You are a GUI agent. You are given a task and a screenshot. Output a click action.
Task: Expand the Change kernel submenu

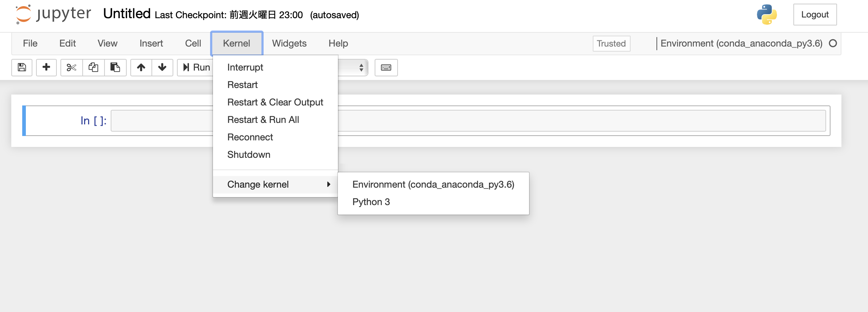coord(275,184)
